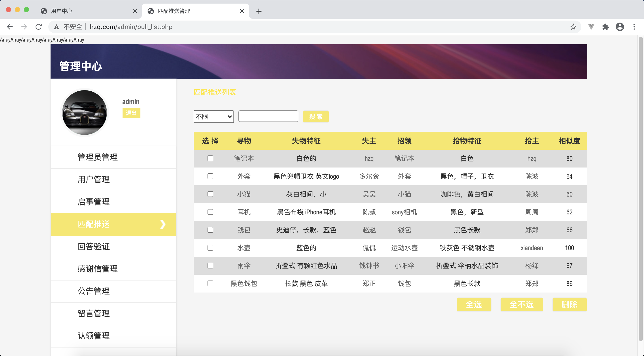Select 匹配推送 sidebar item

[x=114, y=224]
